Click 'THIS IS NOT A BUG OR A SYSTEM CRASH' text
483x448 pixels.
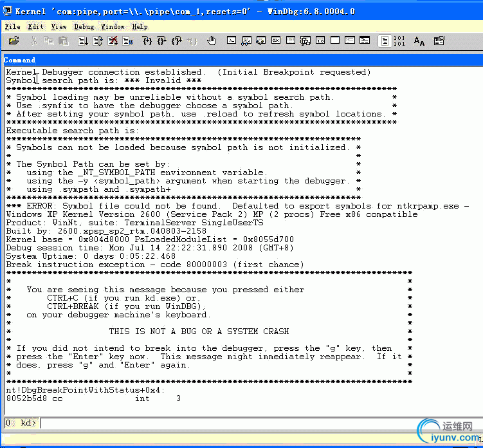click(x=199, y=331)
